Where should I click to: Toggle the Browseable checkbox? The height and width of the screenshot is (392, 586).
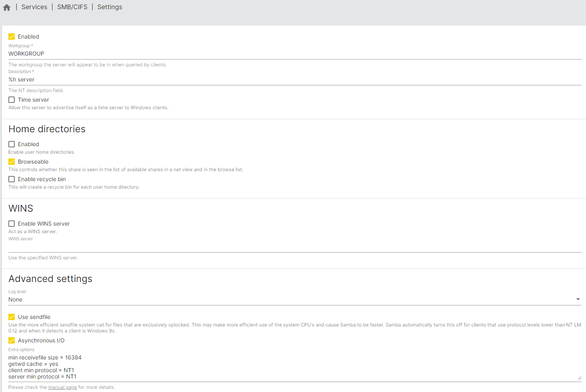point(12,162)
